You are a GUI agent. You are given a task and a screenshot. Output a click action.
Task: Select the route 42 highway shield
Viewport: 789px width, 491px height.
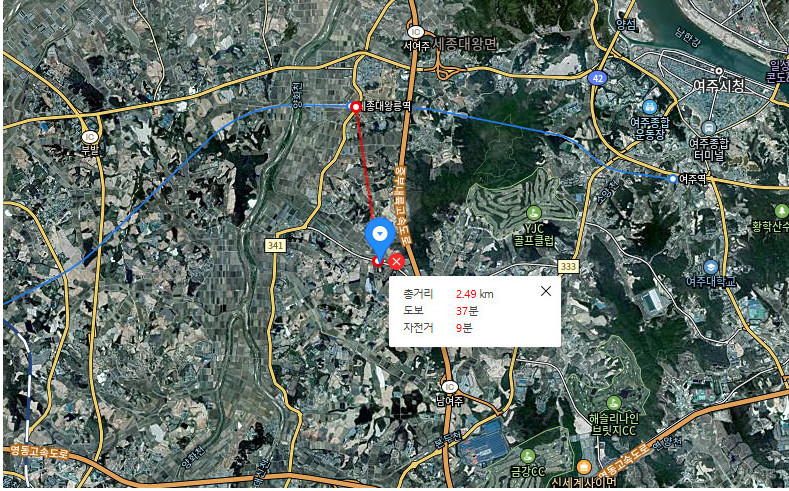[x=597, y=78]
